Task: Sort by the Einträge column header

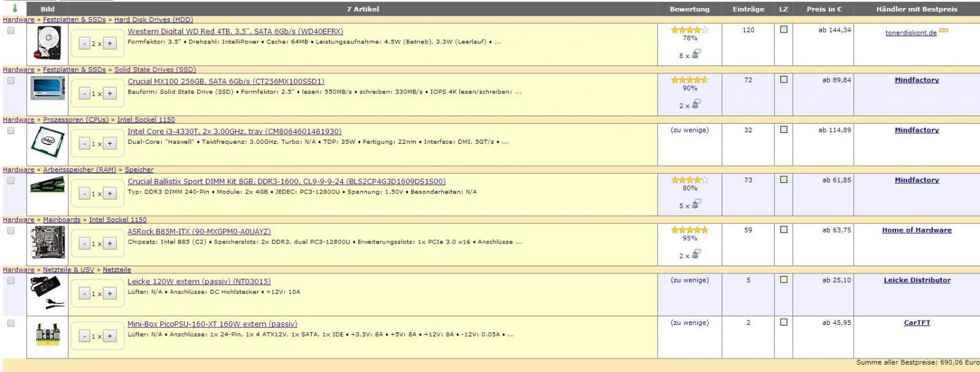Action: tap(748, 9)
